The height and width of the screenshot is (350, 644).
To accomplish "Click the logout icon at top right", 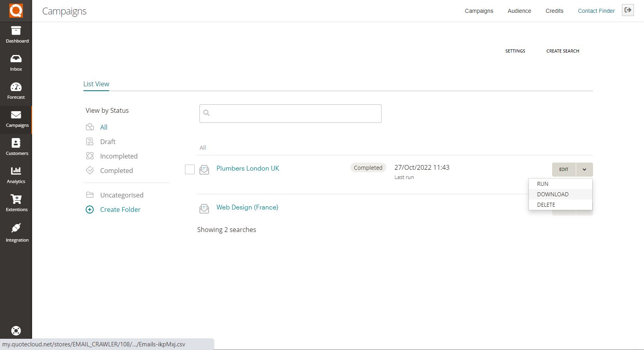I will pyautogui.click(x=628, y=10).
